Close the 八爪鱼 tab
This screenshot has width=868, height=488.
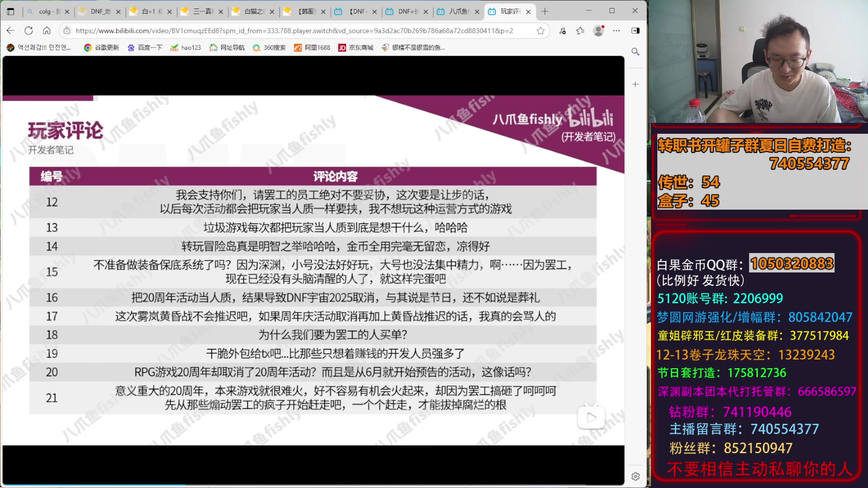tap(477, 12)
